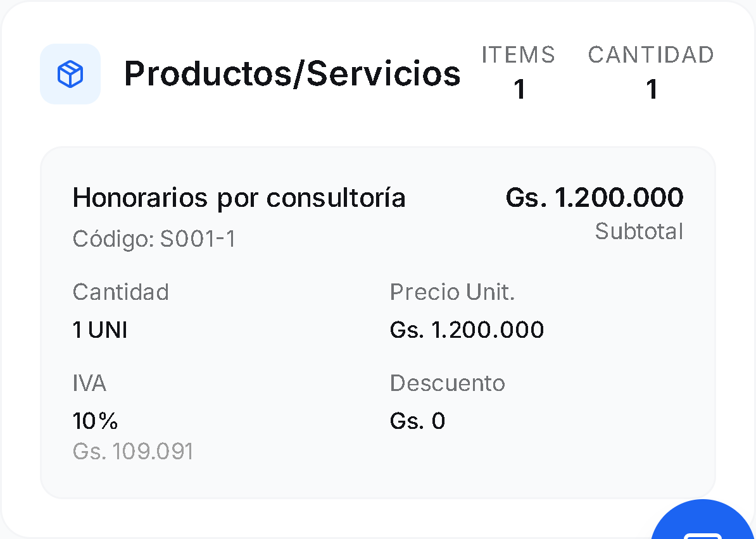This screenshot has height=539, width=756.
Task: Click the Subtotal label
Action: pyautogui.click(x=639, y=232)
